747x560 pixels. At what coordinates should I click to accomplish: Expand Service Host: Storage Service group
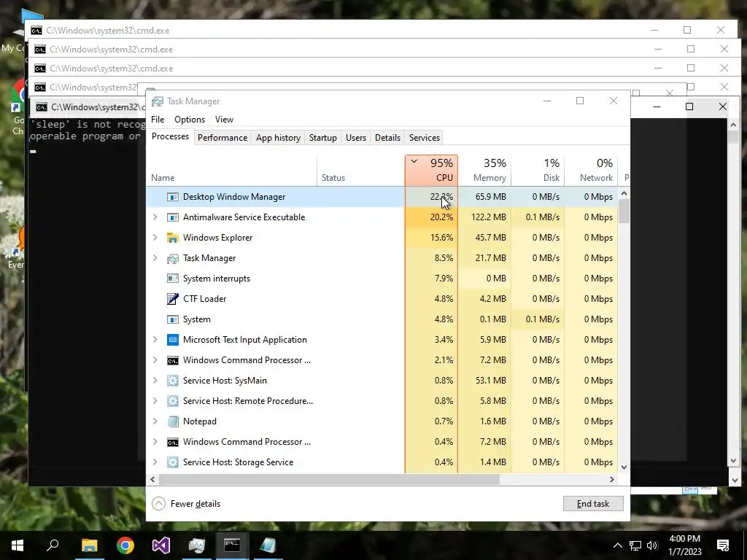click(x=155, y=462)
